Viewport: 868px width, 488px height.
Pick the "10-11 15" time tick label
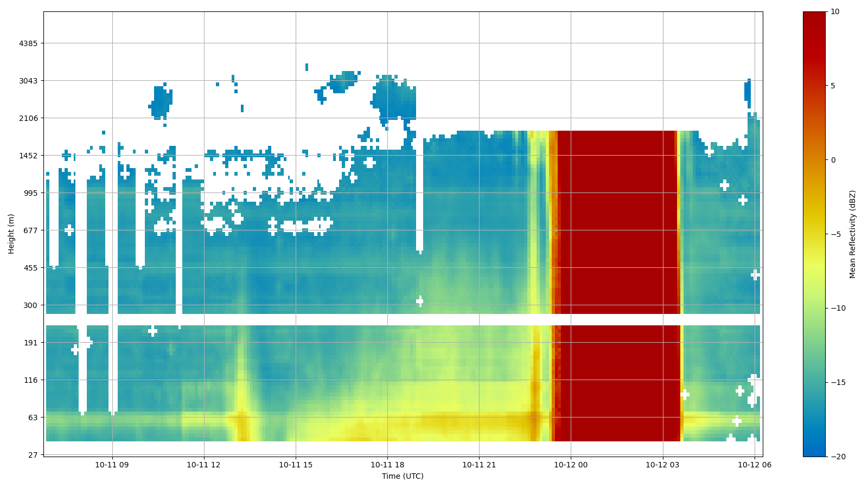[296, 465]
